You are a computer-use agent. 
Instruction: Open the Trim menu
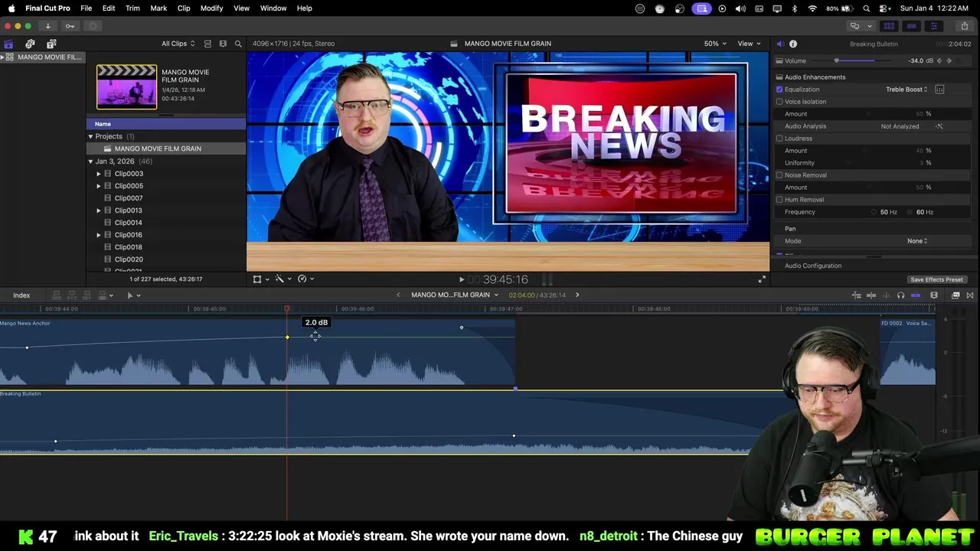click(132, 8)
